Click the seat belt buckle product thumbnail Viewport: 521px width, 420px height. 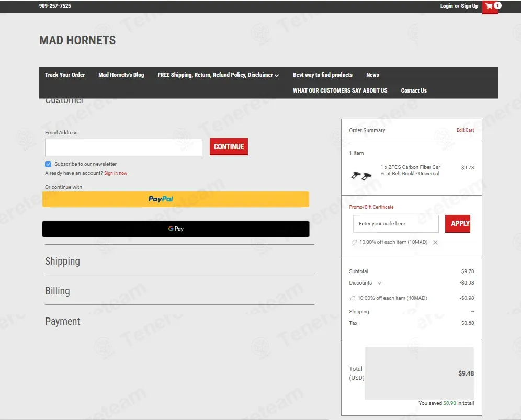click(361, 175)
